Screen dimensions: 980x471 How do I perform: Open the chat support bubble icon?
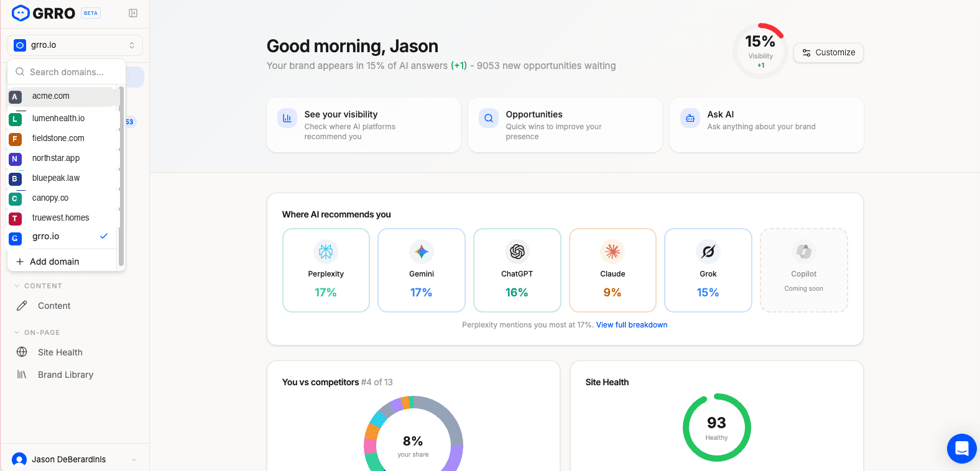click(x=962, y=449)
